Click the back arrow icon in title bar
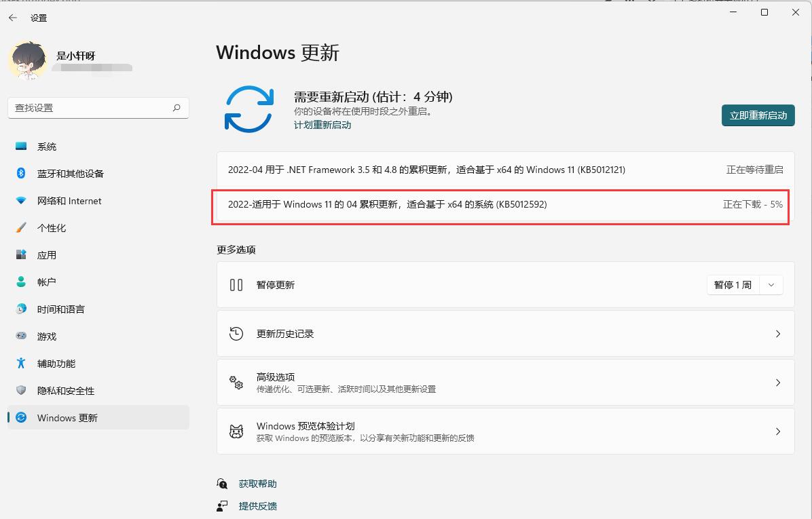Image resolution: width=812 pixels, height=519 pixels. click(x=13, y=18)
